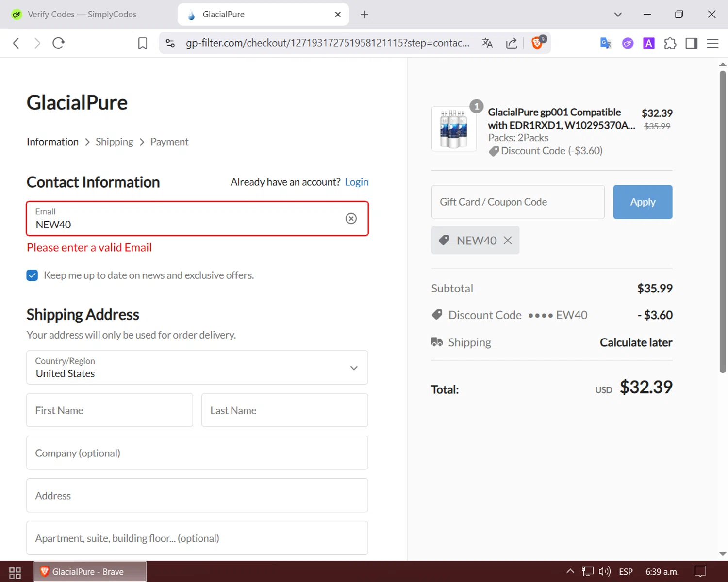
Task: Click the address bar URL
Action: [x=328, y=43]
